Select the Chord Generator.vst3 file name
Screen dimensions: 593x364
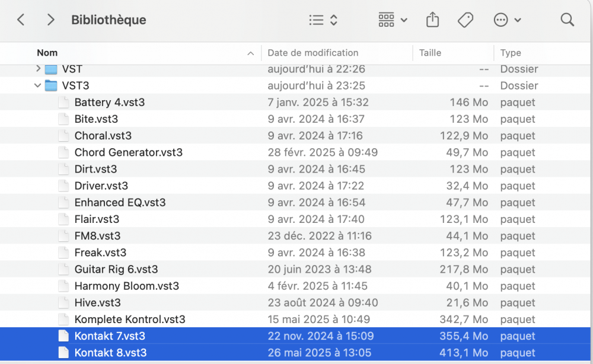tap(129, 152)
